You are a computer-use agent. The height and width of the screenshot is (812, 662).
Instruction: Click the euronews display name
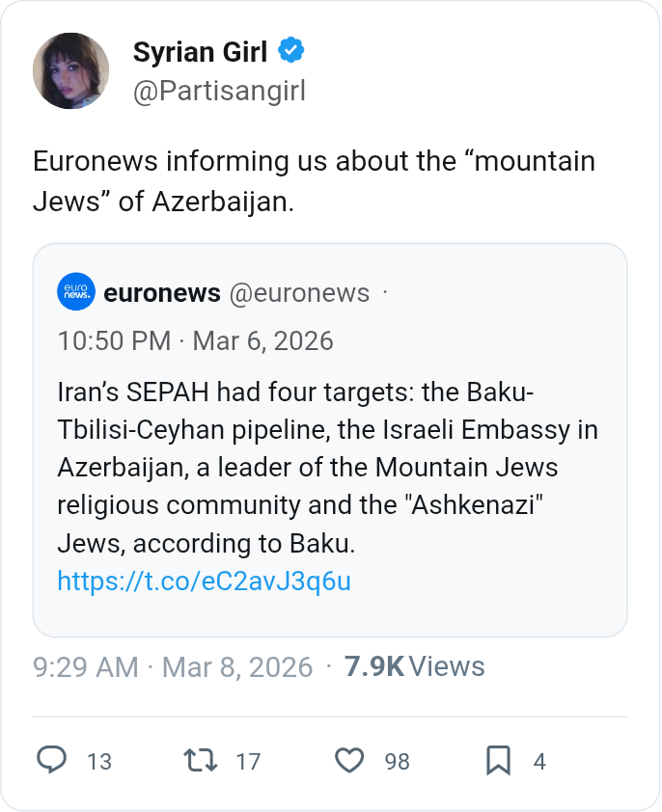(162, 293)
